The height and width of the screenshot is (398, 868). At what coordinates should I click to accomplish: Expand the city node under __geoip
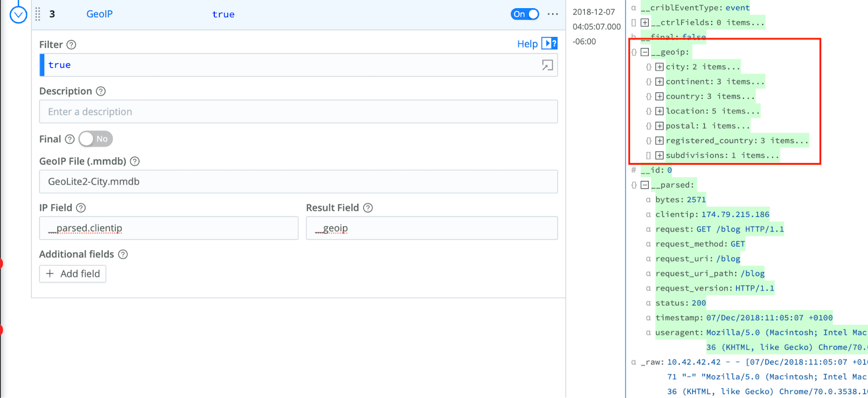[x=659, y=67]
